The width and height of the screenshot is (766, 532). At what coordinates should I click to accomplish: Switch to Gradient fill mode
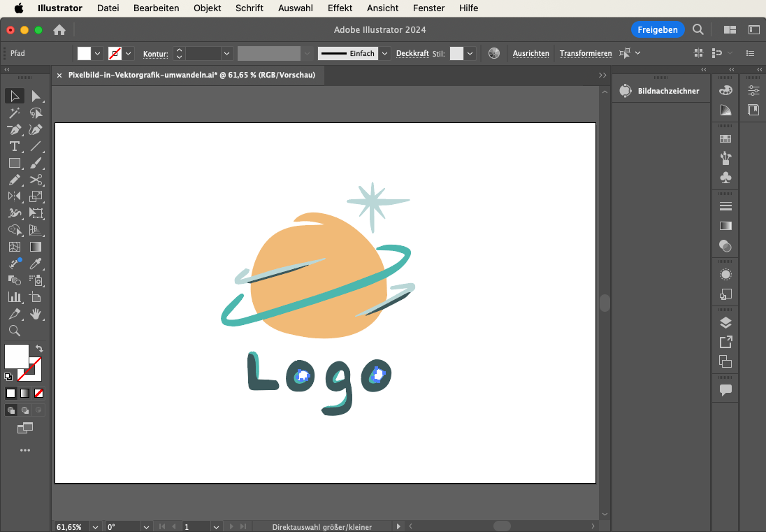[x=24, y=393]
